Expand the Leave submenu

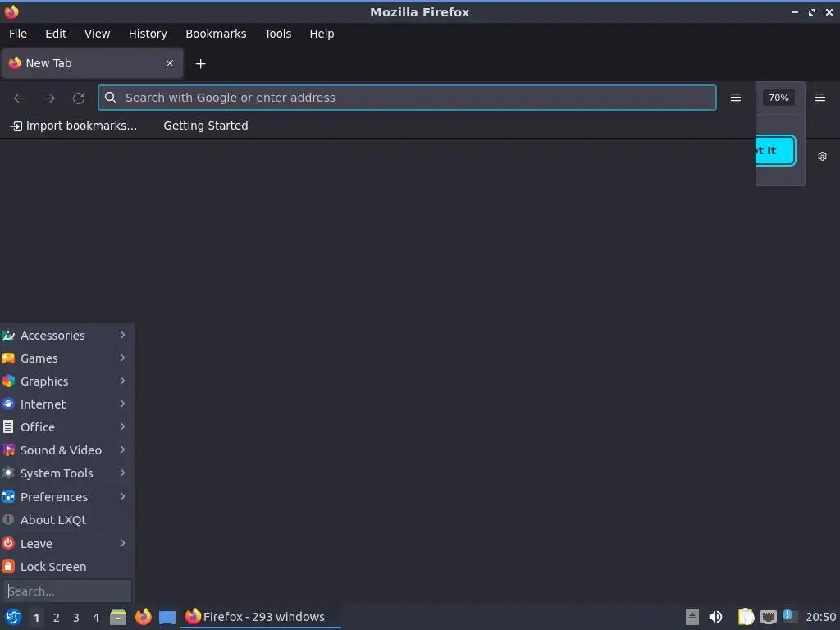(67, 544)
